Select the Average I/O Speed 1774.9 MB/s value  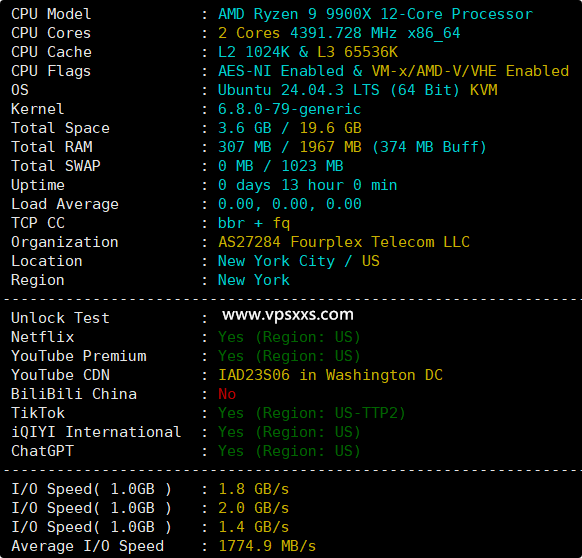click(x=267, y=546)
